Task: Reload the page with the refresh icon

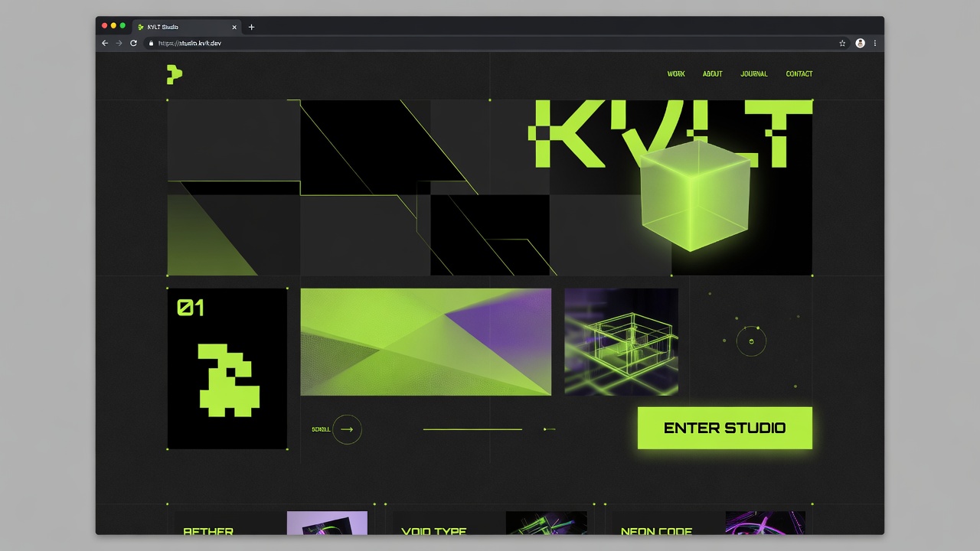Action: (133, 44)
